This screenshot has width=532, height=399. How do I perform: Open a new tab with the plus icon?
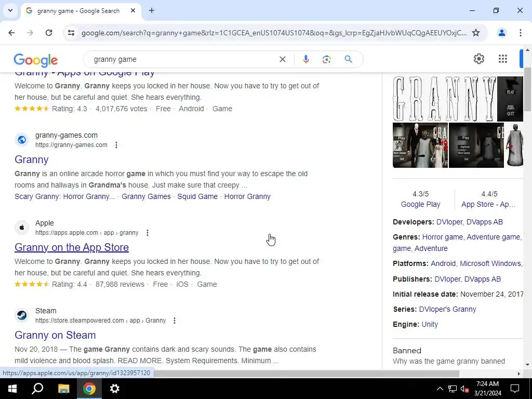[x=152, y=10]
